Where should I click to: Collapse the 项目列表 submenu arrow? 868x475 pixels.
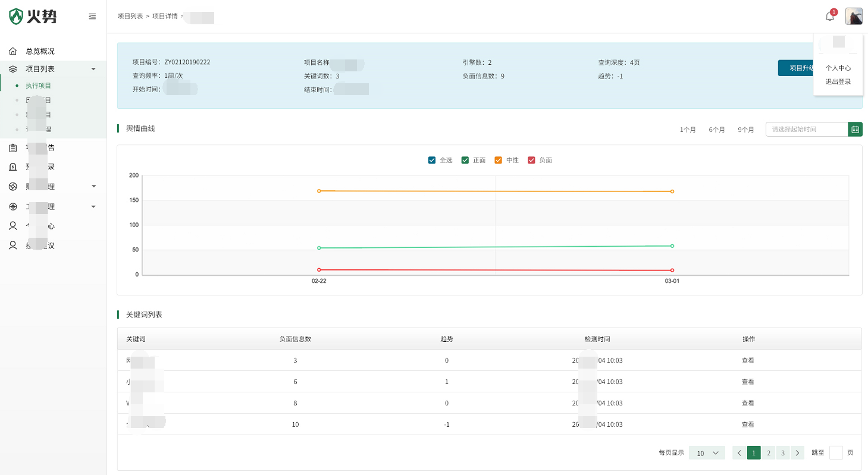tap(93, 69)
